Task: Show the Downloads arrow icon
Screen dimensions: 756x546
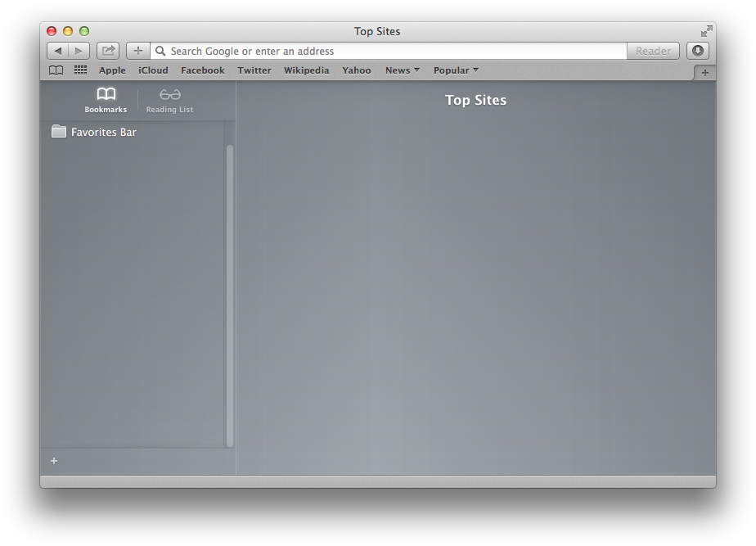Action: point(697,51)
